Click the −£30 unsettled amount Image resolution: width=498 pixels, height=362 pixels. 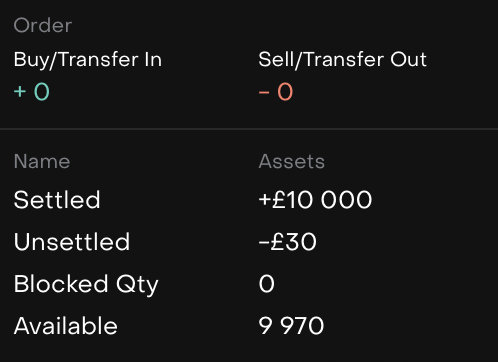point(287,242)
